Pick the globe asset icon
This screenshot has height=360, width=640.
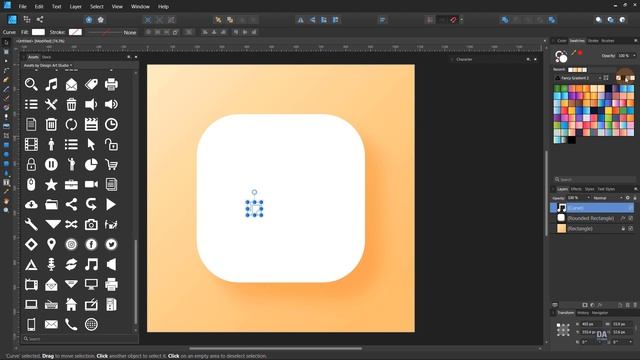(91, 324)
